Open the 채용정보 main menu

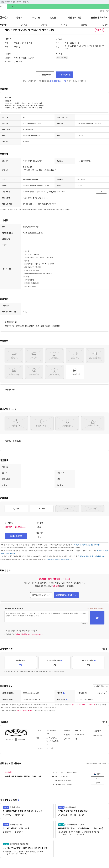[x=18, y=18]
